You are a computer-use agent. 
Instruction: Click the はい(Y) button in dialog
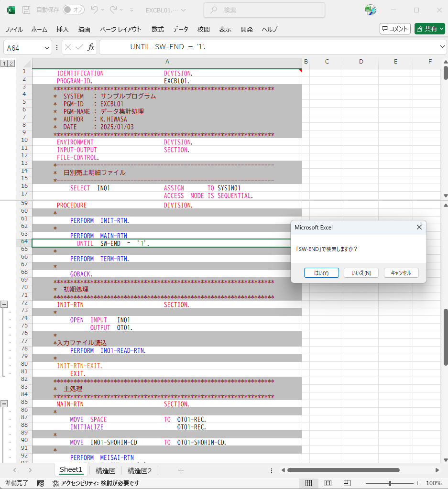[321, 272]
